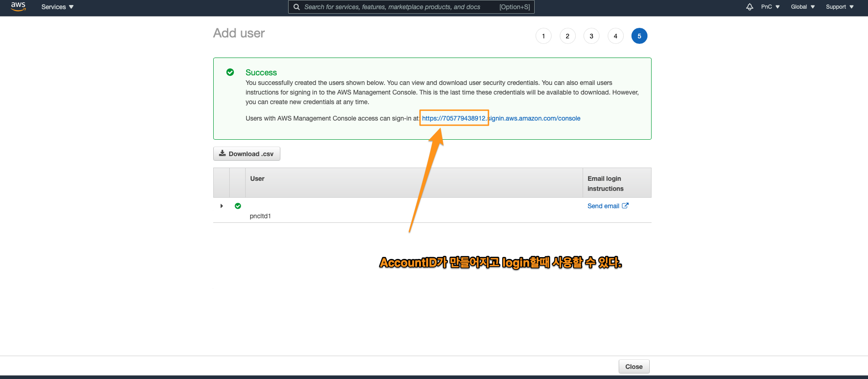Open the Support menu
868x379 pixels.
point(839,7)
